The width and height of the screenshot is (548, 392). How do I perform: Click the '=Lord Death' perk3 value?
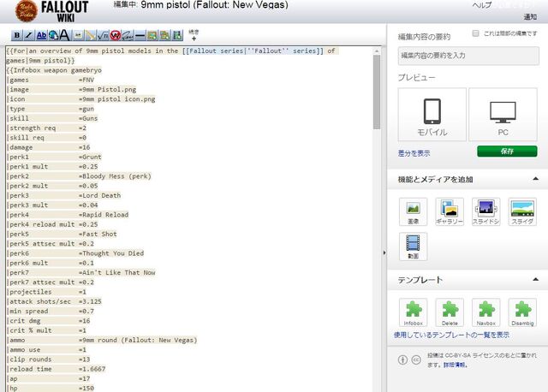coord(99,195)
